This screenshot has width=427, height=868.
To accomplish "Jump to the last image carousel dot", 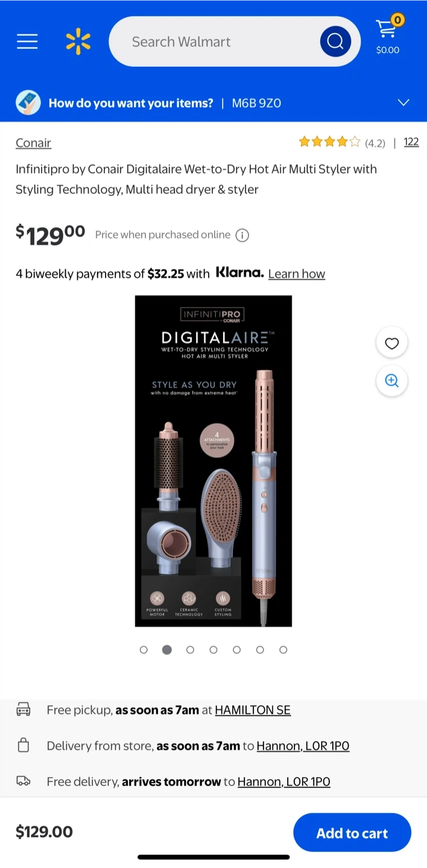I will 283,650.
